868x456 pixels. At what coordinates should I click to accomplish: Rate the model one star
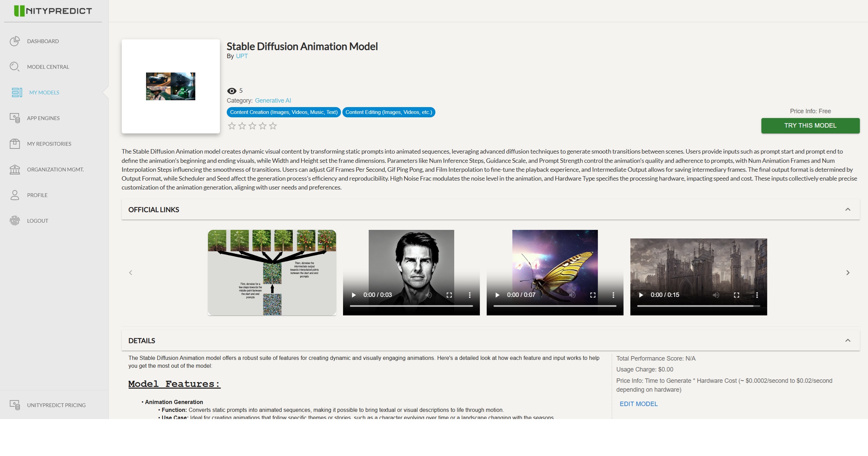[232, 126]
